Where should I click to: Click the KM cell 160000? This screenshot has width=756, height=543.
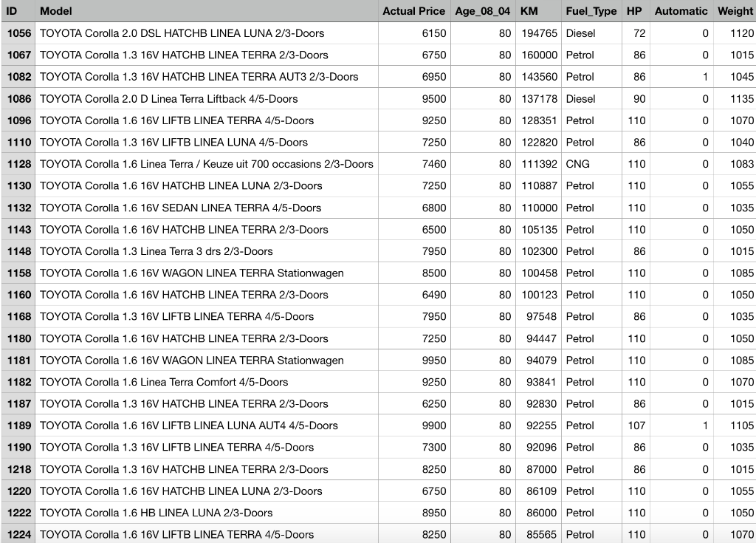click(538, 55)
